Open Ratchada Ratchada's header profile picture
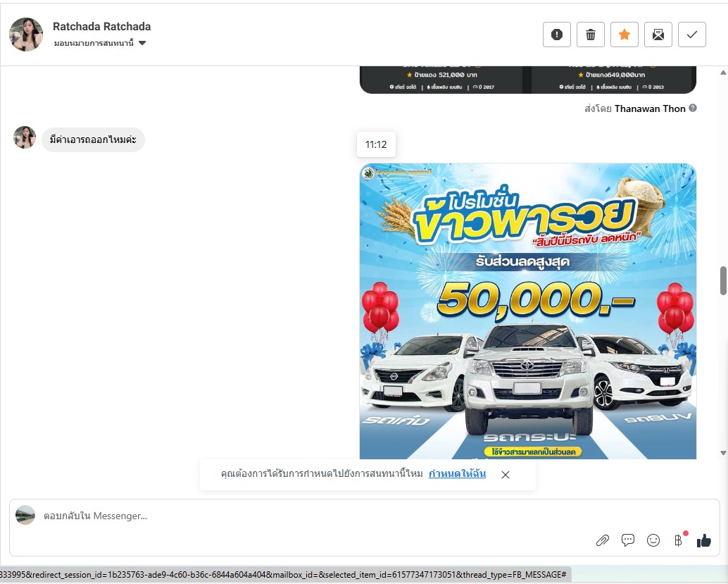 [x=26, y=35]
